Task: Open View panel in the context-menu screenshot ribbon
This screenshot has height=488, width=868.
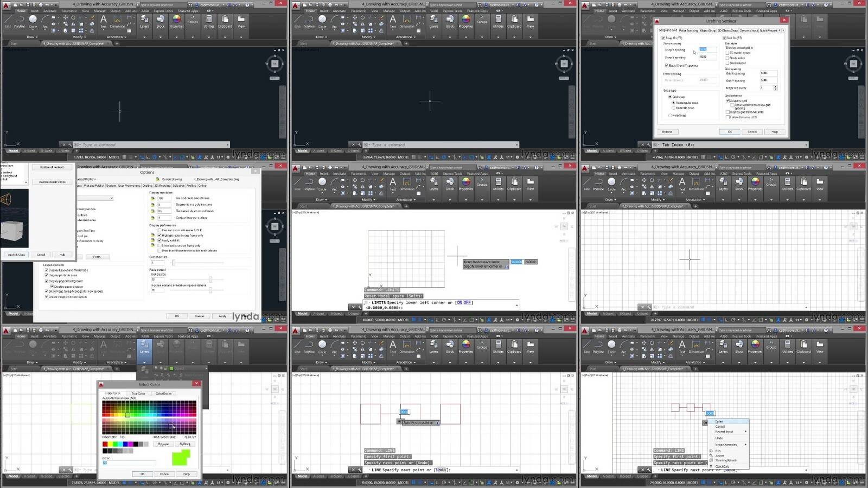Action: [820, 346]
